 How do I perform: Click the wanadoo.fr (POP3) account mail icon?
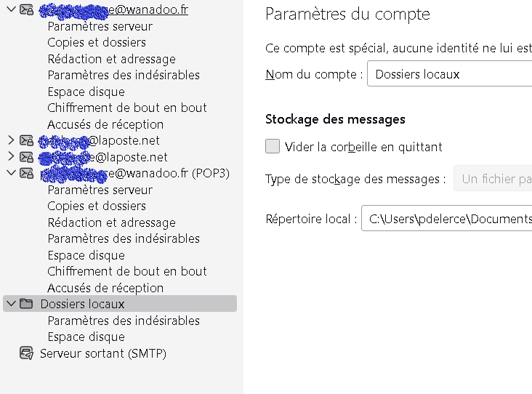point(26,173)
